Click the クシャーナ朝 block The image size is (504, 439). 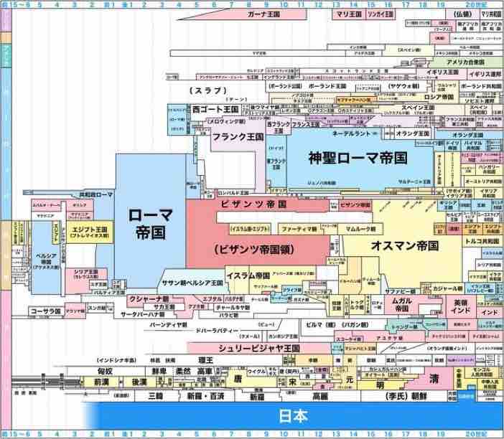coord(148,298)
